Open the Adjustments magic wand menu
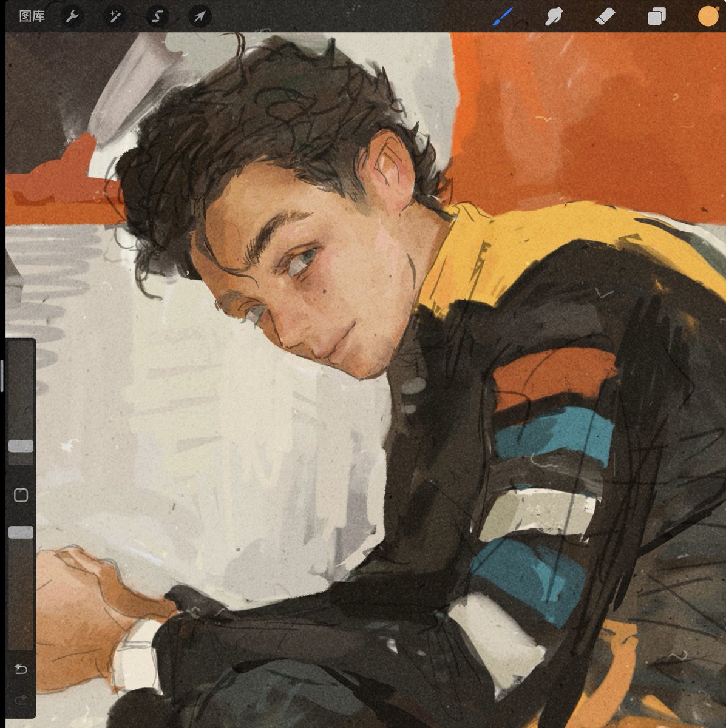726x728 pixels. coord(115,16)
